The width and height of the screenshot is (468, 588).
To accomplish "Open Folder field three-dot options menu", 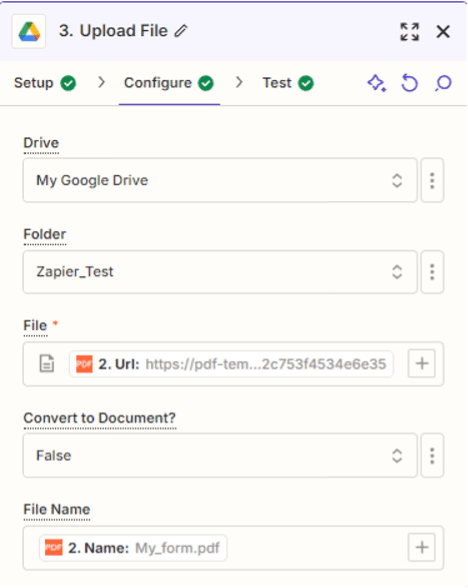I will pos(432,272).
